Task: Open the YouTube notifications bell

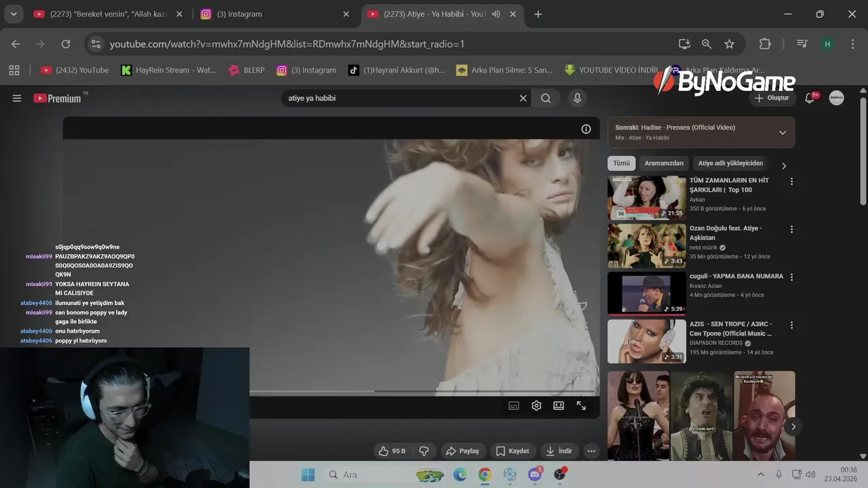Action: coord(810,98)
